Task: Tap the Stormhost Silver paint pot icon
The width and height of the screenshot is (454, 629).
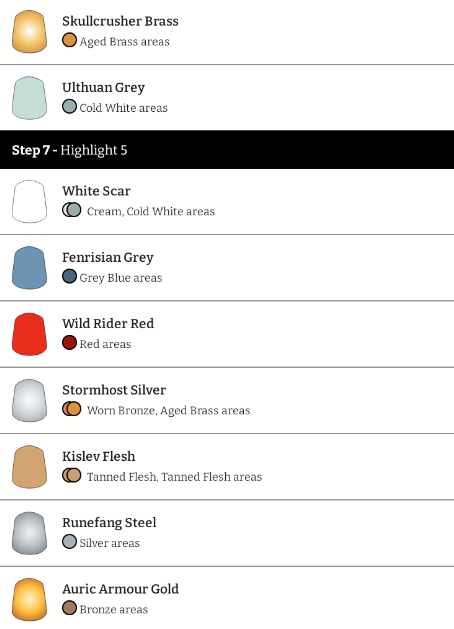Action: coord(29,400)
